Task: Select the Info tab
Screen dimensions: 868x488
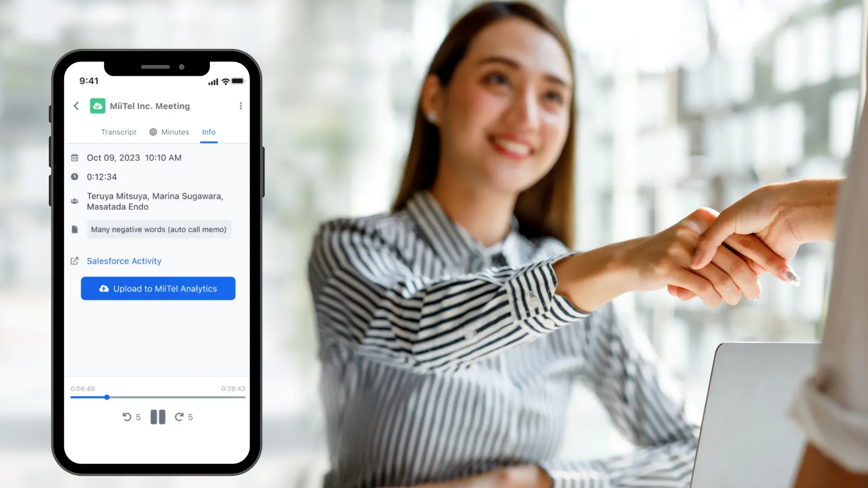Action: coord(209,131)
